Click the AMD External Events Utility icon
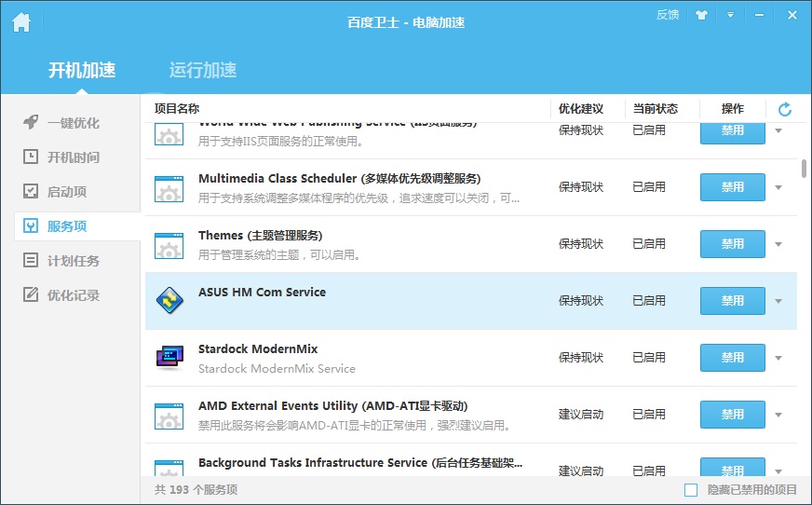The image size is (812, 505). 169,416
